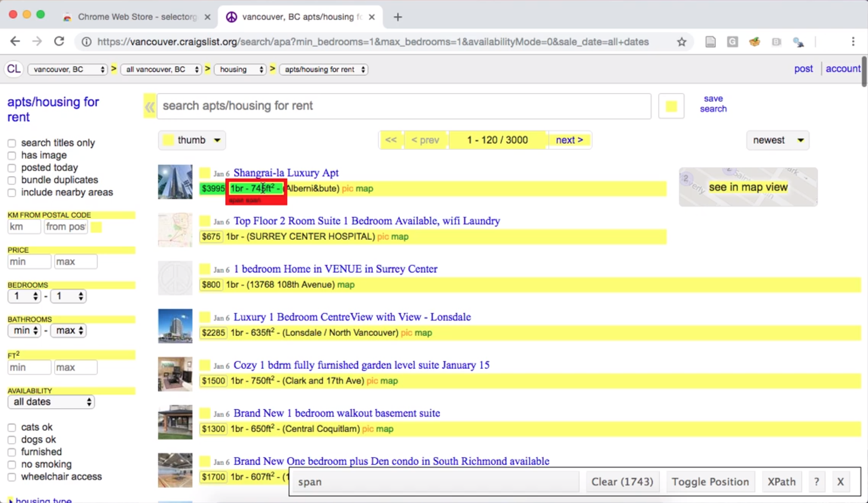This screenshot has height=503, width=868.
Task: Click the 'next >' pagination button
Action: coord(569,140)
